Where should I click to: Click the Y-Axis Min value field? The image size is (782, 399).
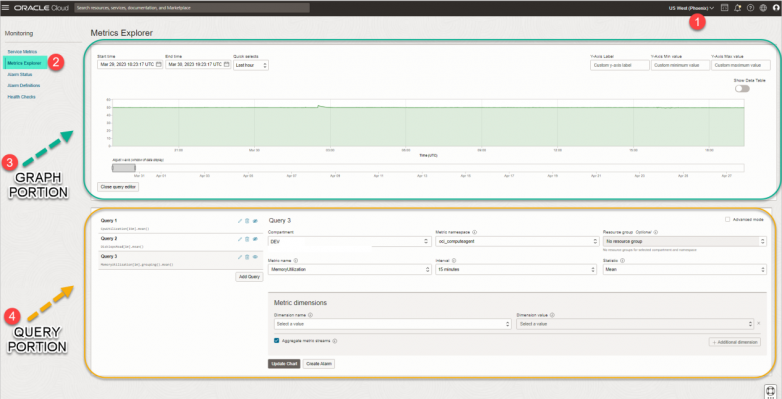click(x=680, y=65)
